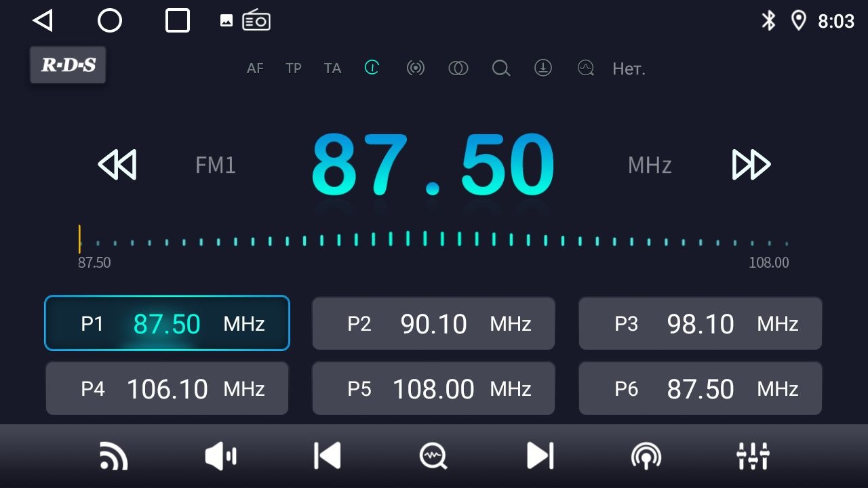Viewport: 868px width, 488px height.
Task: Tap the seek forward double-arrow icon
Action: coord(751,165)
